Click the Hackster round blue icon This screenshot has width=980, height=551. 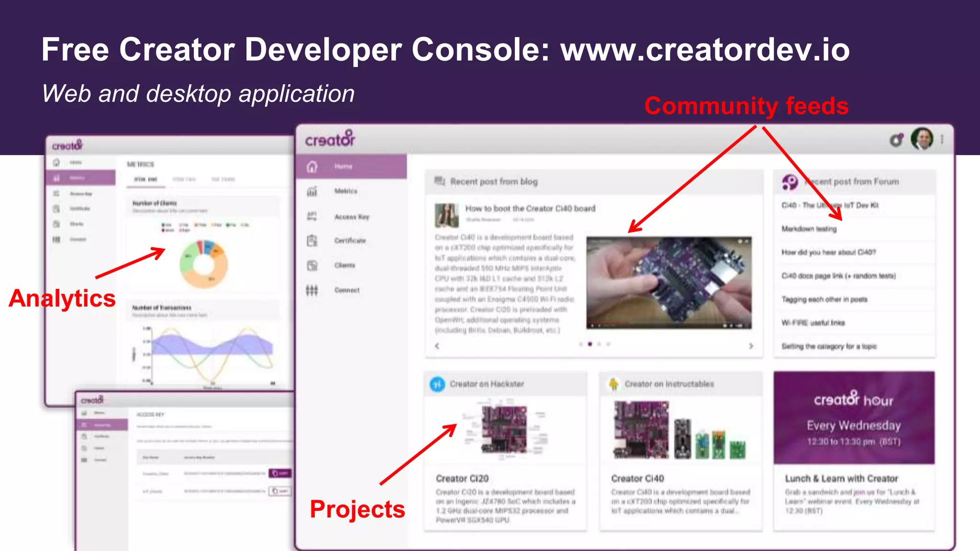point(437,384)
